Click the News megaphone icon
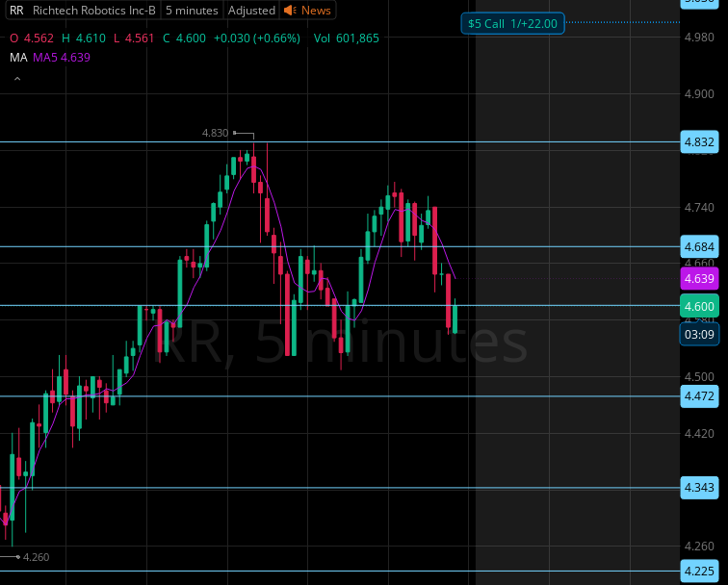The image size is (728, 585). [290, 11]
